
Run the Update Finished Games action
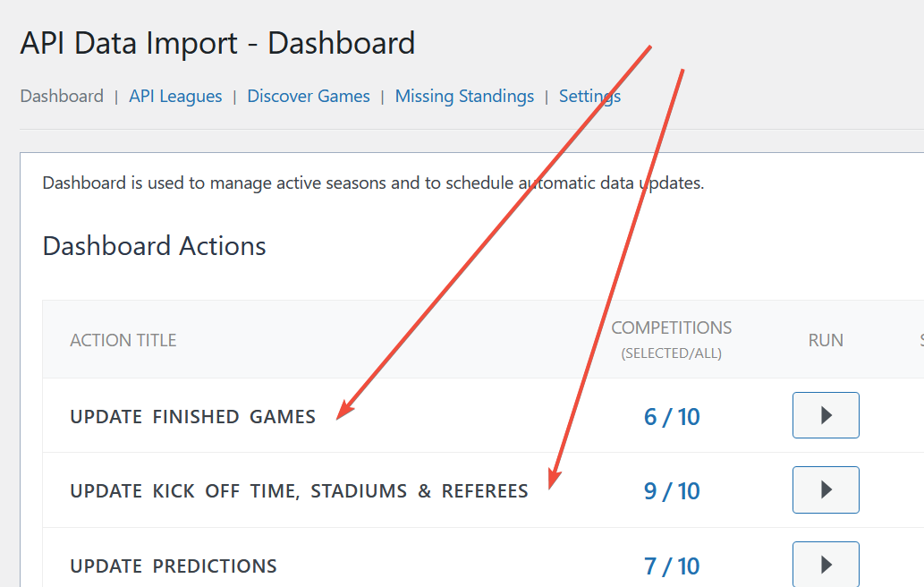point(826,415)
